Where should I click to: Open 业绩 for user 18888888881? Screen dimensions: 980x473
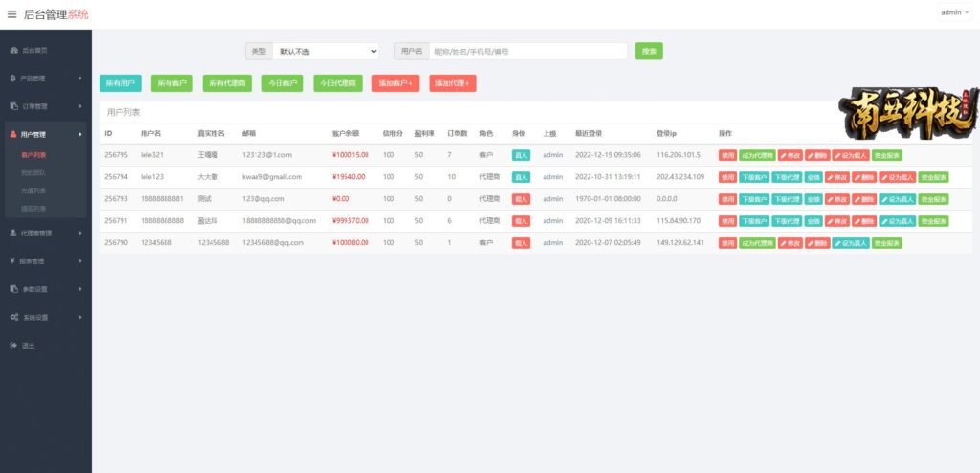point(813,199)
